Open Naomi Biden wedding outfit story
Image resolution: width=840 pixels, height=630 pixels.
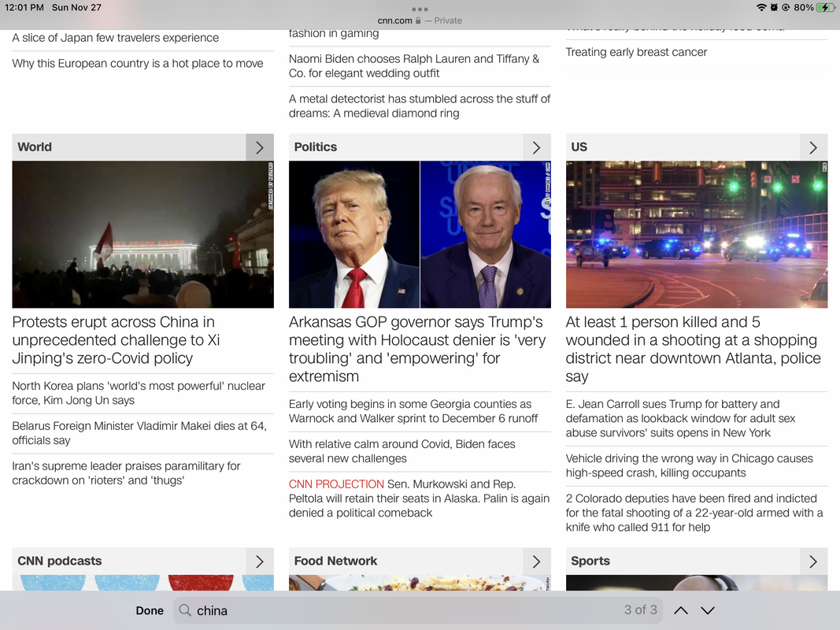(414, 66)
